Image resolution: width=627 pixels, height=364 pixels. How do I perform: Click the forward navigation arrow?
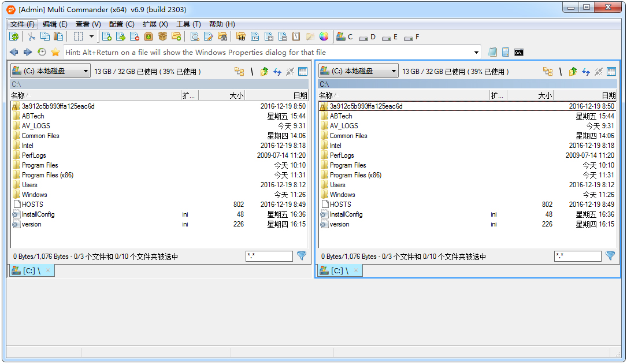click(28, 52)
